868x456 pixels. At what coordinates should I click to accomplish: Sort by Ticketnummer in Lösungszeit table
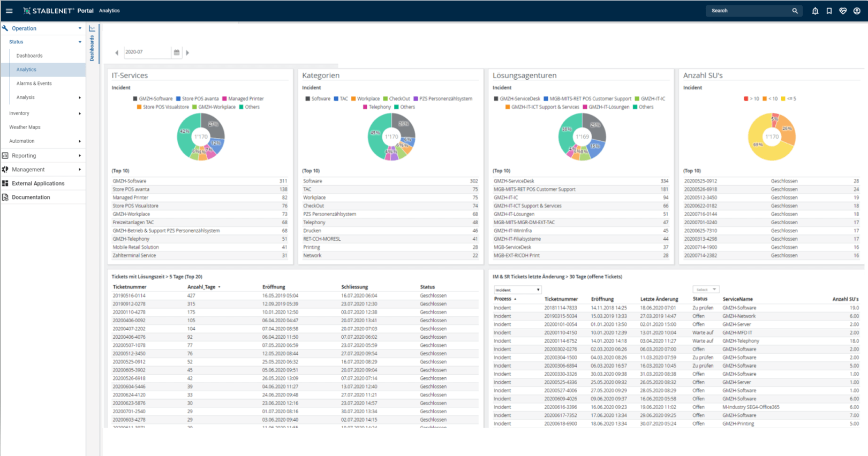[x=130, y=287]
